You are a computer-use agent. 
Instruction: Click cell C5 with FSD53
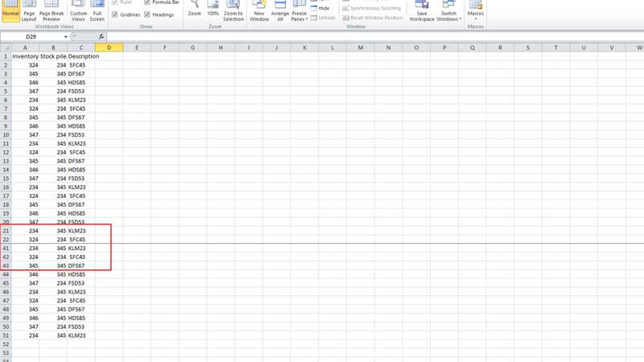(81, 91)
